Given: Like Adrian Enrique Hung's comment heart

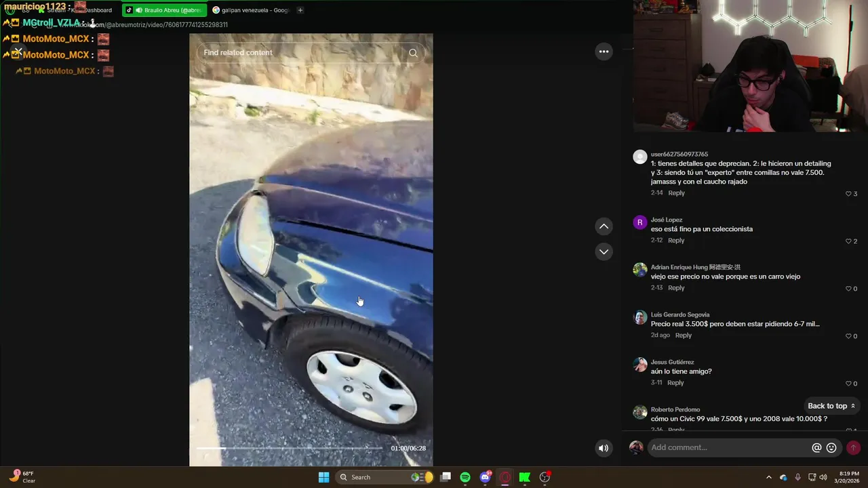Looking at the screenshot, I should point(848,289).
